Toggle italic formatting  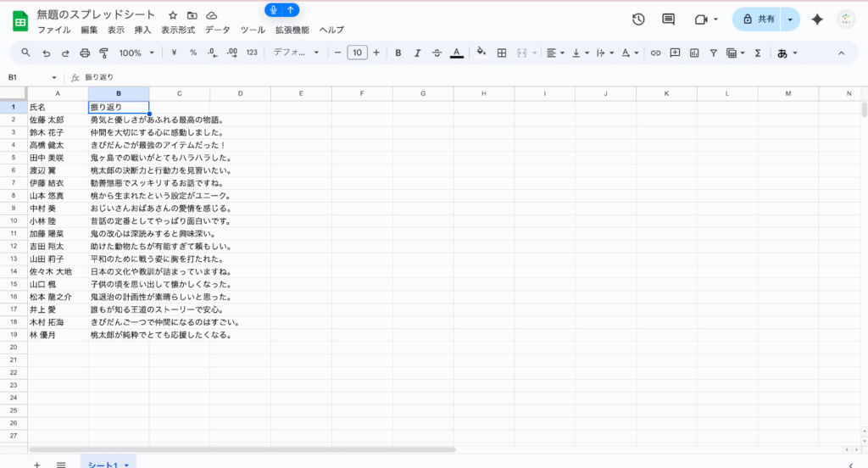point(418,53)
